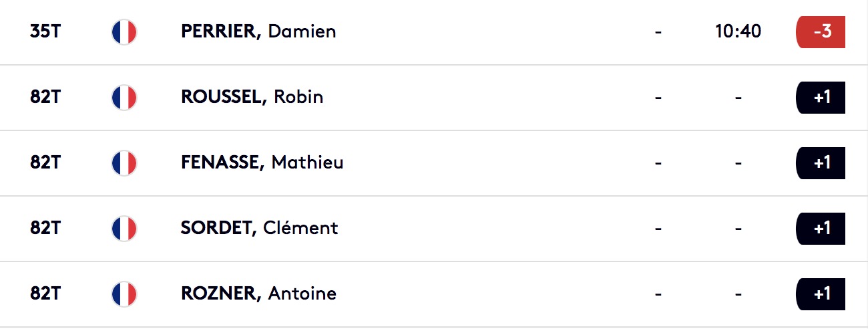This screenshot has width=868, height=329.
Task: Click the French flag beside Robin Roussel
Action: [x=124, y=97]
